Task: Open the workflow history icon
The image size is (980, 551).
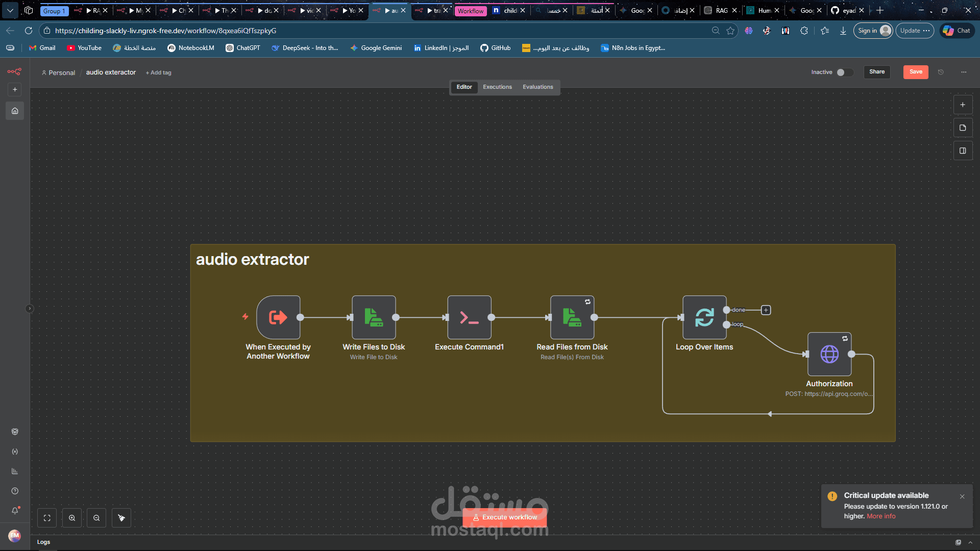Action: pyautogui.click(x=941, y=72)
